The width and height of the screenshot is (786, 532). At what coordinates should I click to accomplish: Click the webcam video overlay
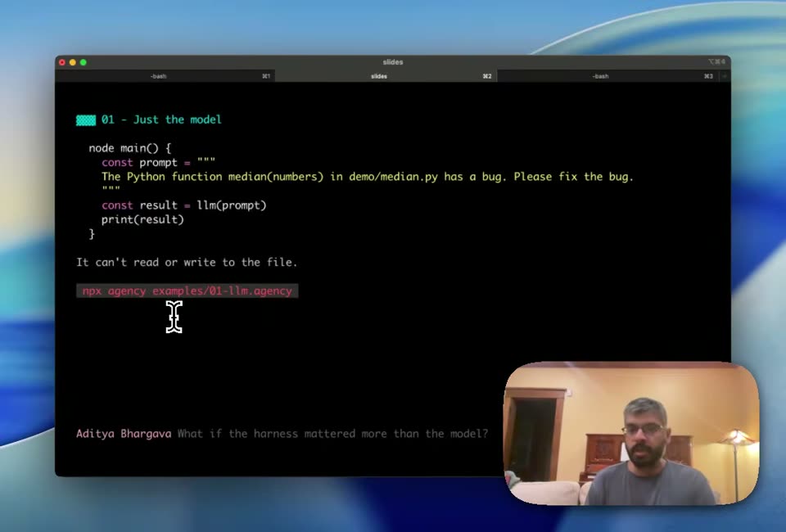(x=631, y=433)
